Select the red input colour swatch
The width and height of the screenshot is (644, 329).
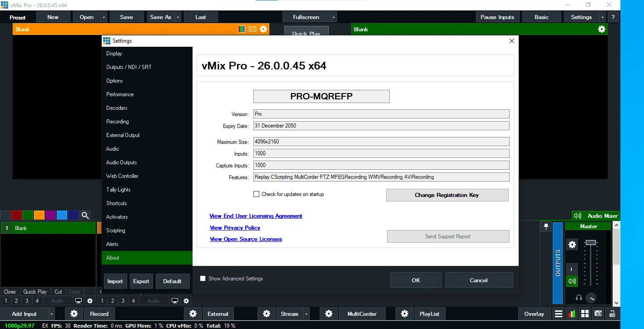point(17,215)
